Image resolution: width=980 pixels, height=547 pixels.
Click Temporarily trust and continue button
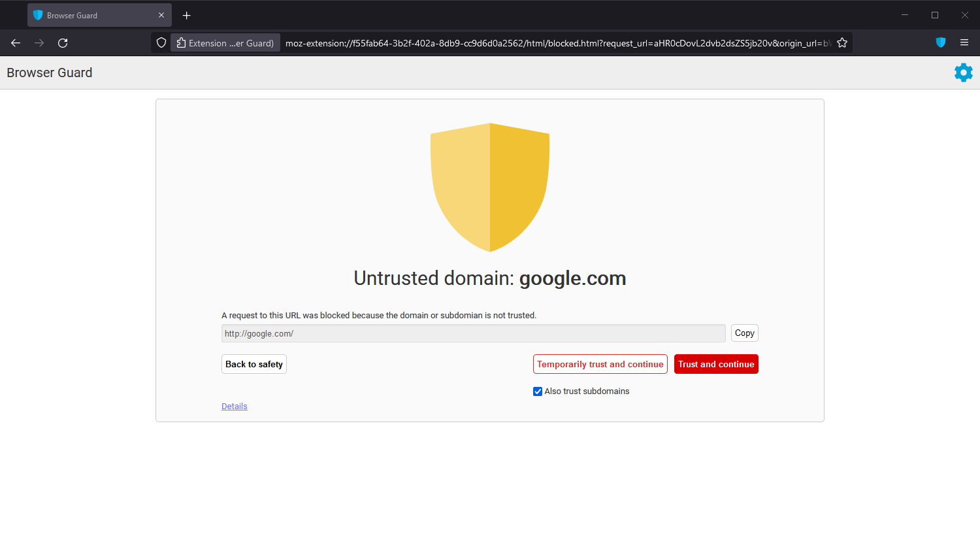pyautogui.click(x=600, y=364)
